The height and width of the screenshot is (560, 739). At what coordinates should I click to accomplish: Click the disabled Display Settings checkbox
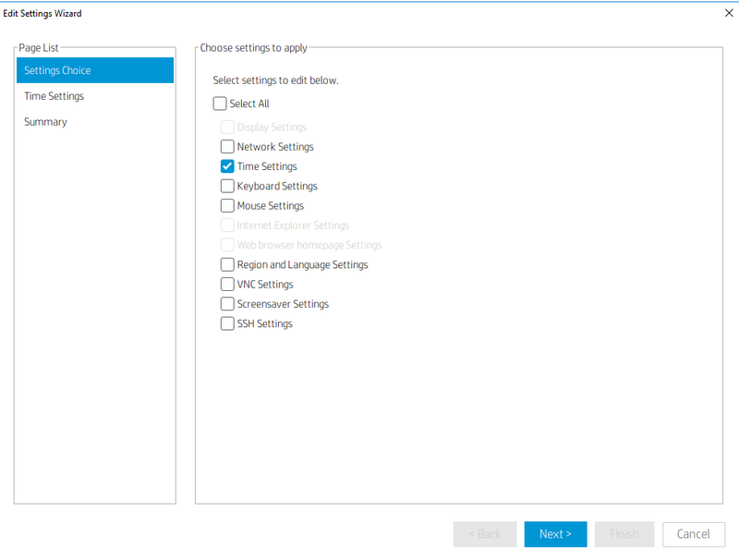click(x=227, y=128)
